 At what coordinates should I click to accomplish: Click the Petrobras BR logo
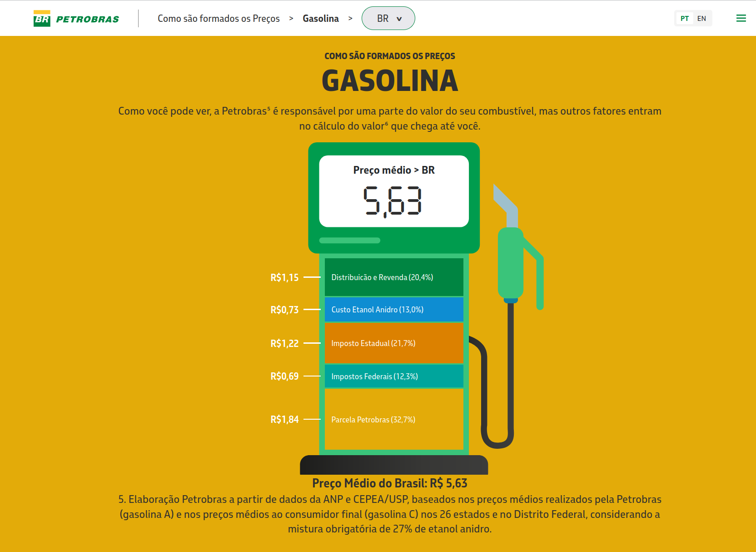click(76, 19)
